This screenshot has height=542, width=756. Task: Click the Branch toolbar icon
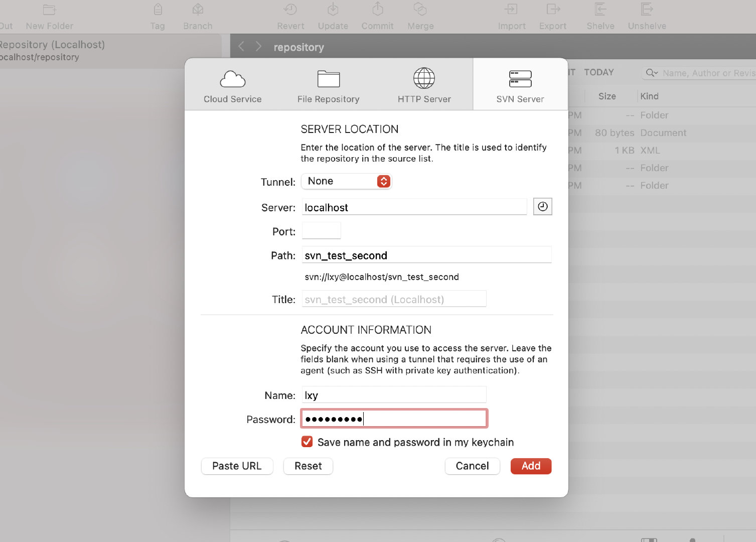(x=198, y=10)
